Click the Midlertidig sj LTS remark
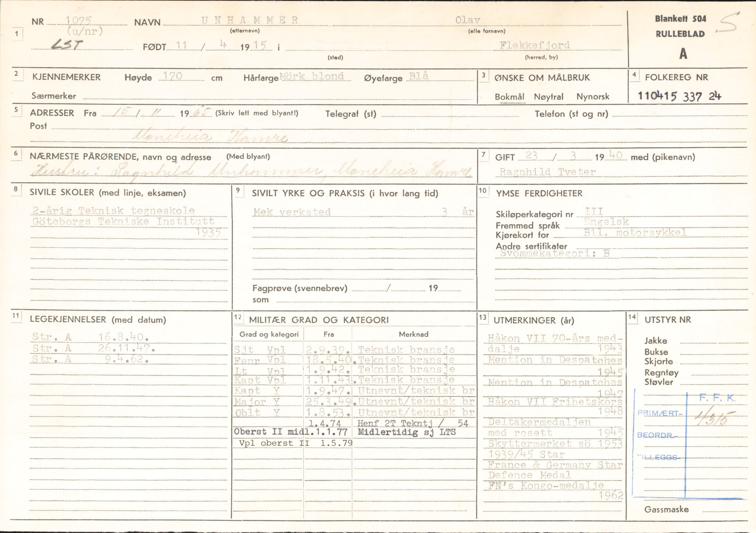This screenshot has height=533, width=756. 407,432
